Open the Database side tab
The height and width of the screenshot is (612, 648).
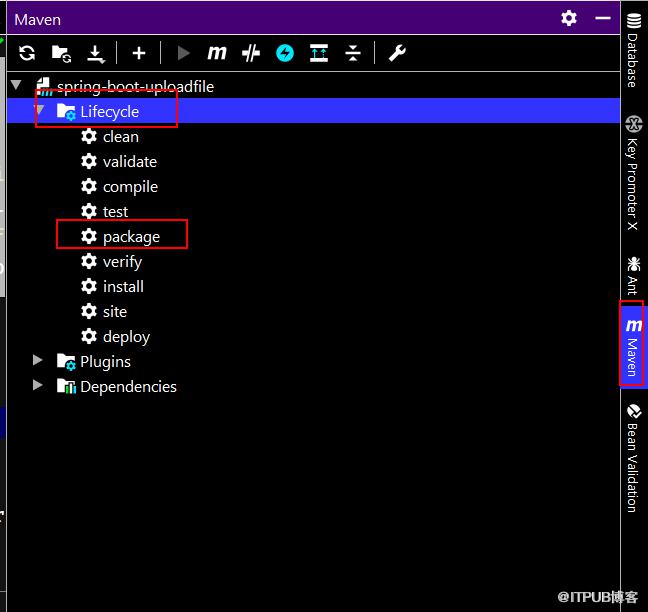point(633,50)
